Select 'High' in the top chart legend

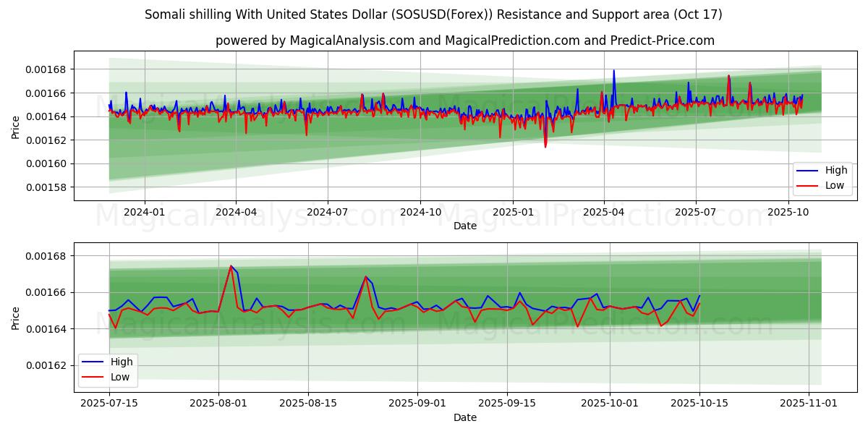pos(836,171)
